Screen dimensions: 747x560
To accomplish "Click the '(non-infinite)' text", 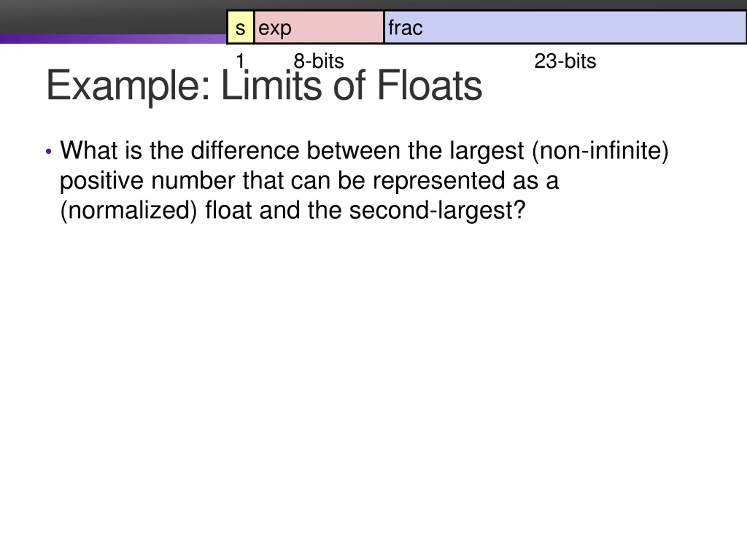I will (x=600, y=151).
